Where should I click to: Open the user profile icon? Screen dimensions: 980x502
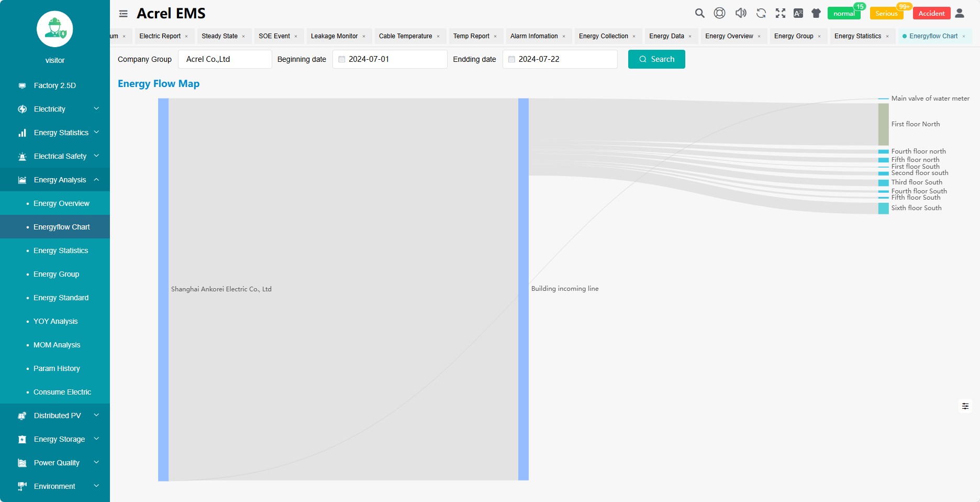(960, 13)
